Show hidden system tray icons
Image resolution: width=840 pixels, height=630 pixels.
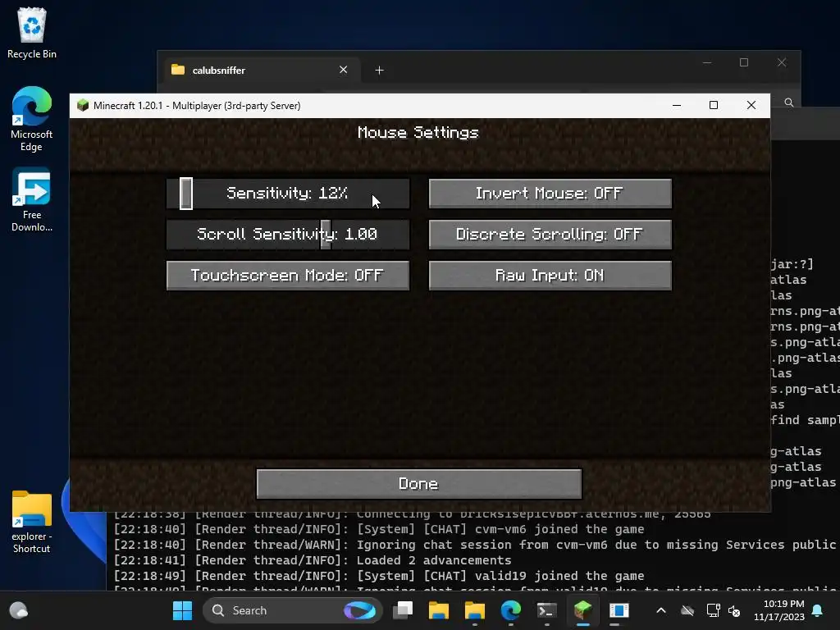click(x=661, y=610)
